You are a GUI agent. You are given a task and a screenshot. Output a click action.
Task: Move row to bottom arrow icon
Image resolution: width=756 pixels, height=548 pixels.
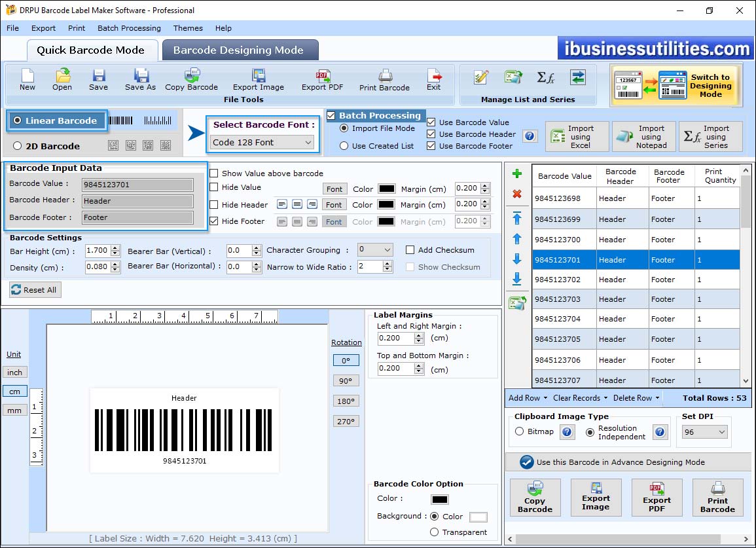(517, 279)
